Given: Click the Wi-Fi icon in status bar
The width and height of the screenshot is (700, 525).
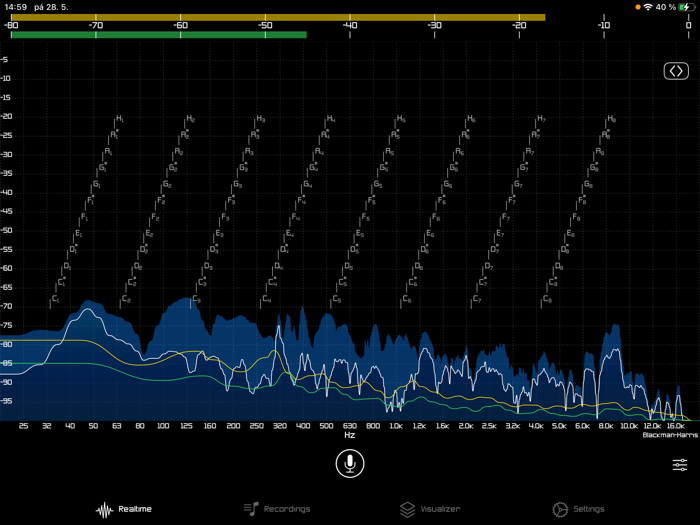Looking at the screenshot, I should click(x=648, y=7).
